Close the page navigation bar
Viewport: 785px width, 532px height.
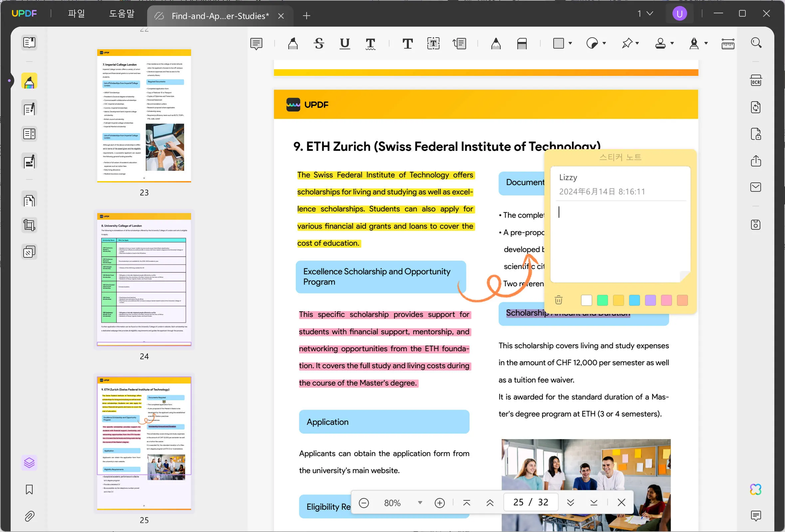point(622,503)
